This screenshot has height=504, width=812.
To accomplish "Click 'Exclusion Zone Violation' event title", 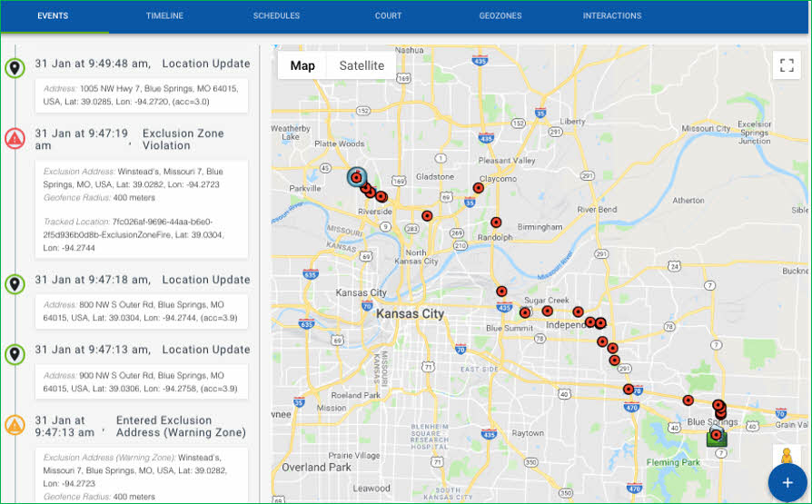I will pyautogui.click(x=183, y=139).
